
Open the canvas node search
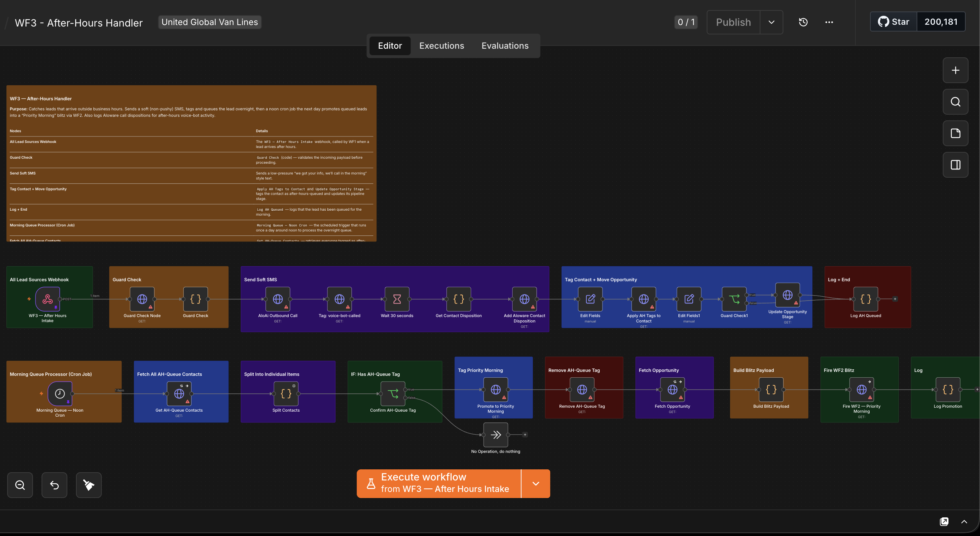(x=955, y=102)
